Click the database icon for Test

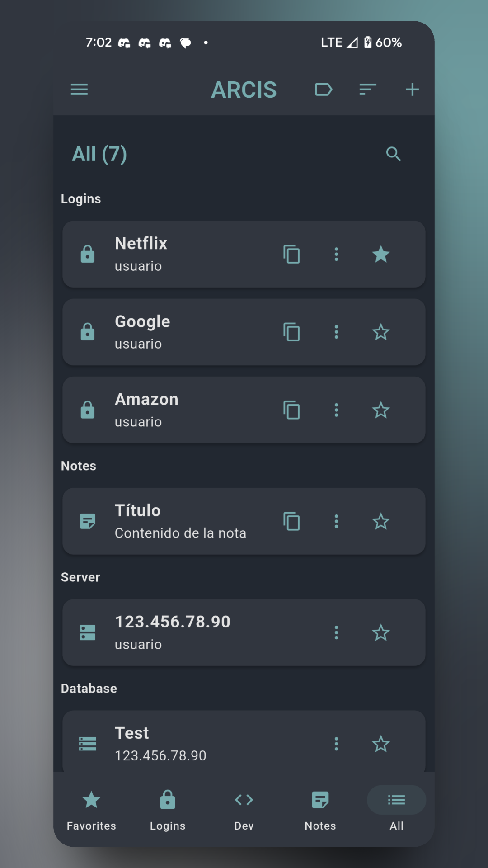coord(88,744)
